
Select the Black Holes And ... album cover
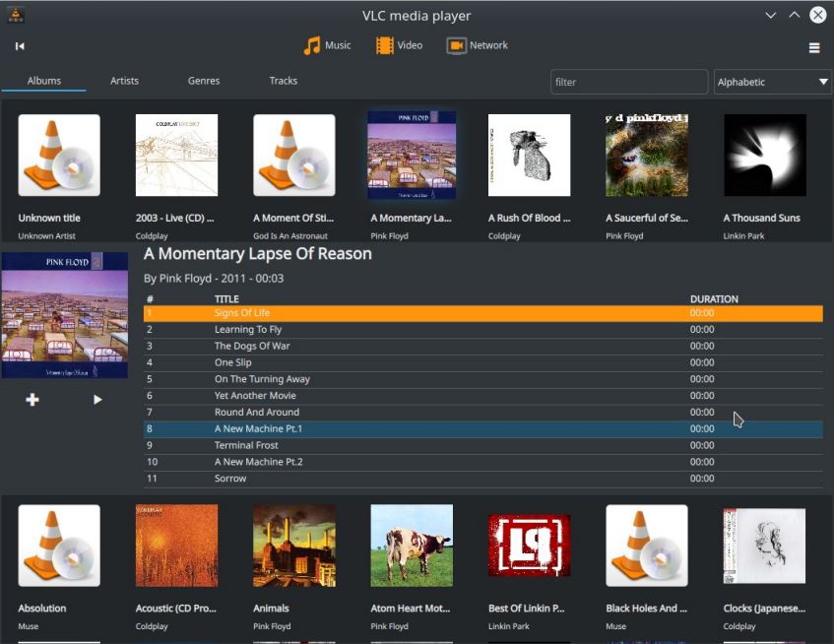tap(647, 546)
